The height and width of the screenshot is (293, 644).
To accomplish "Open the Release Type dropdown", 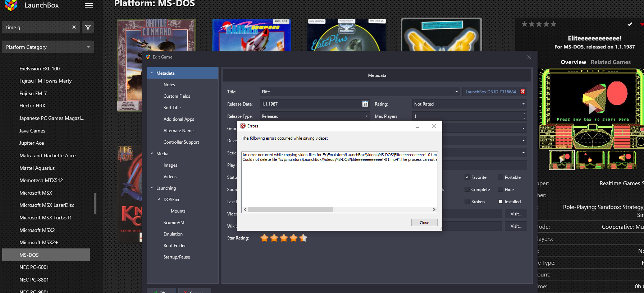I will pos(315,116).
